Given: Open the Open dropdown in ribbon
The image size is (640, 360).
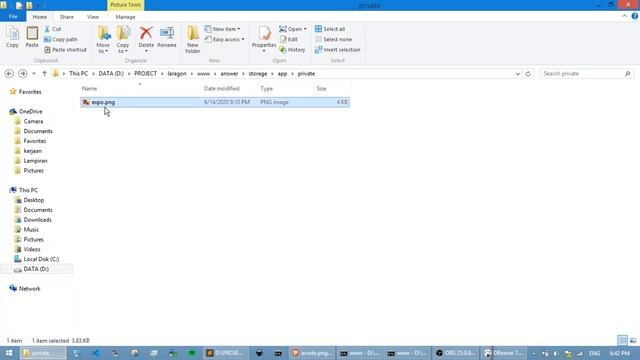Looking at the screenshot, I should coord(293,29).
